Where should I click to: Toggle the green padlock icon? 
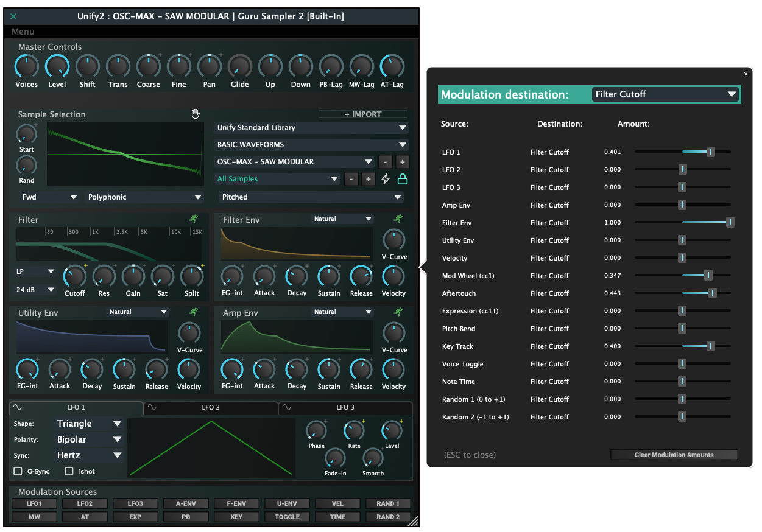pyautogui.click(x=402, y=179)
